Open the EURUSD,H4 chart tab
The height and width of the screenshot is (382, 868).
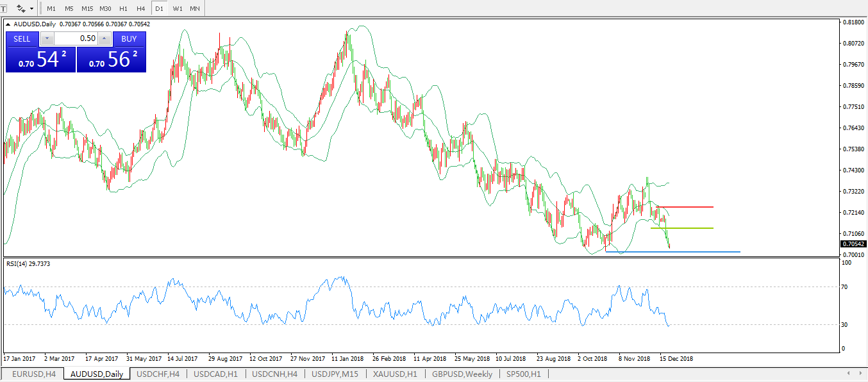pyautogui.click(x=33, y=374)
